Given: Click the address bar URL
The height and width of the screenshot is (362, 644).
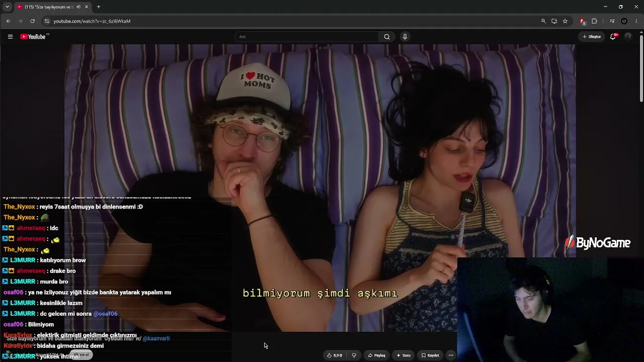Looking at the screenshot, I should click(92, 21).
